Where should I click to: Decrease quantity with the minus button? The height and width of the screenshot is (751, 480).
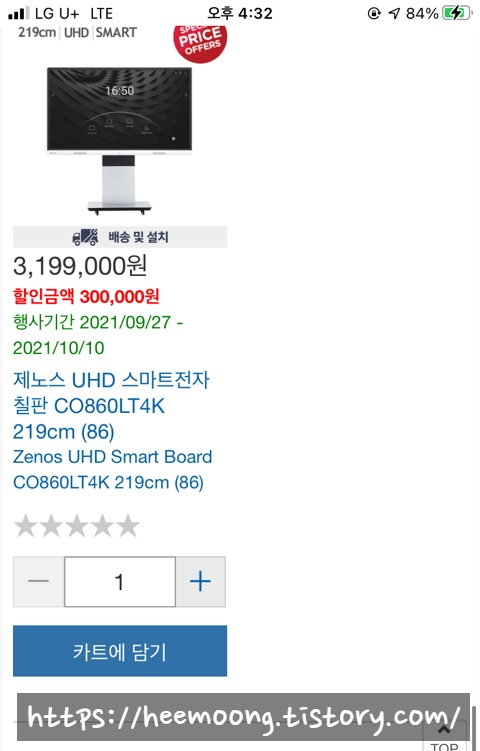39,581
